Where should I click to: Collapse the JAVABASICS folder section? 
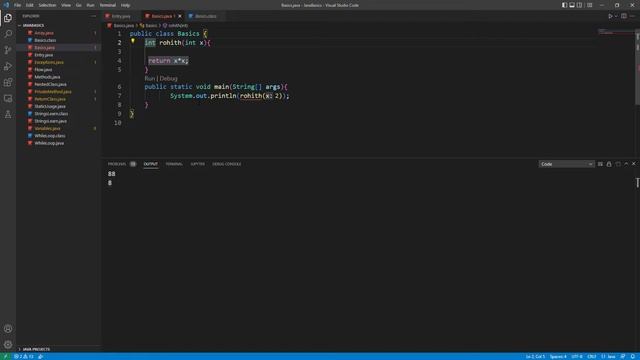(33, 25)
